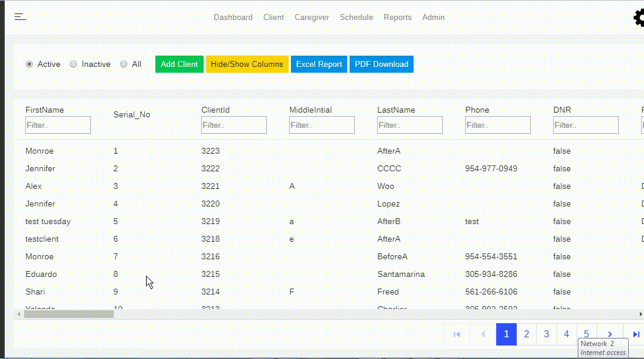Click last name Freed
The height and width of the screenshot is (359, 644).
[388, 292]
